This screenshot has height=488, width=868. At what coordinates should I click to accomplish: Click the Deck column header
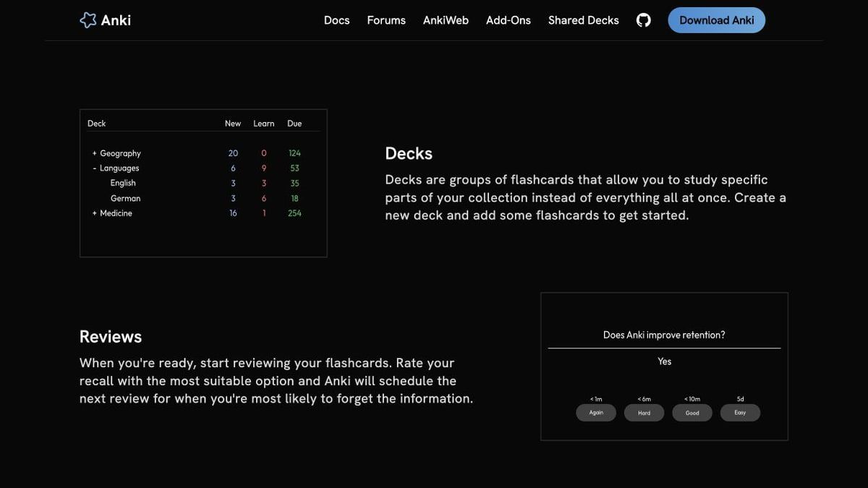pos(97,124)
